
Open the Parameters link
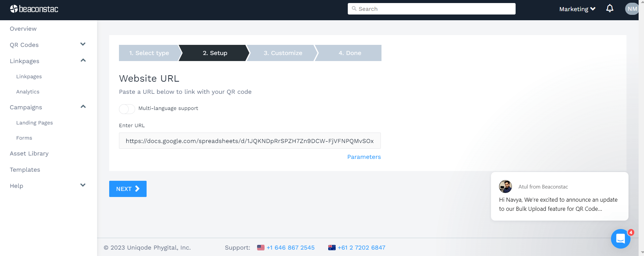[364, 157]
